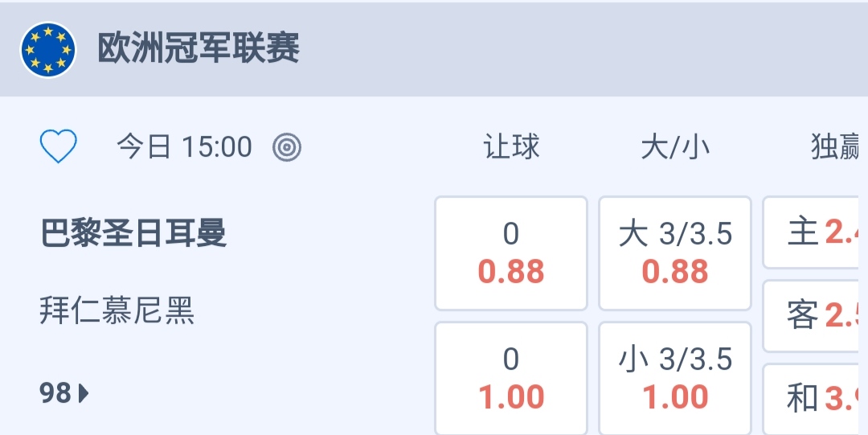868x435 pixels.
Task: Select the 大/小 column header
Action: pyautogui.click(x=675, y=147)
